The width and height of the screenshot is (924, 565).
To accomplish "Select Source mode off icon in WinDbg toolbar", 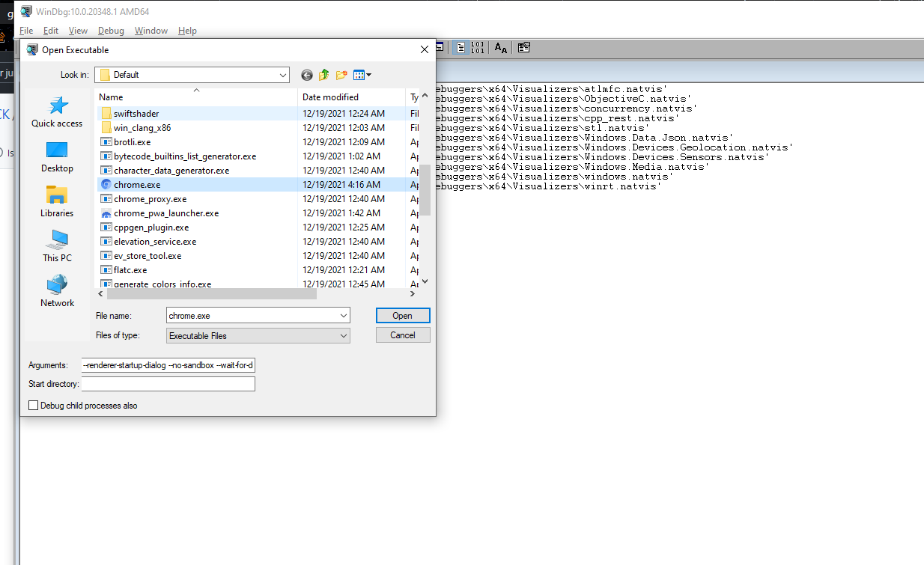I will click(x=462, y=47).
